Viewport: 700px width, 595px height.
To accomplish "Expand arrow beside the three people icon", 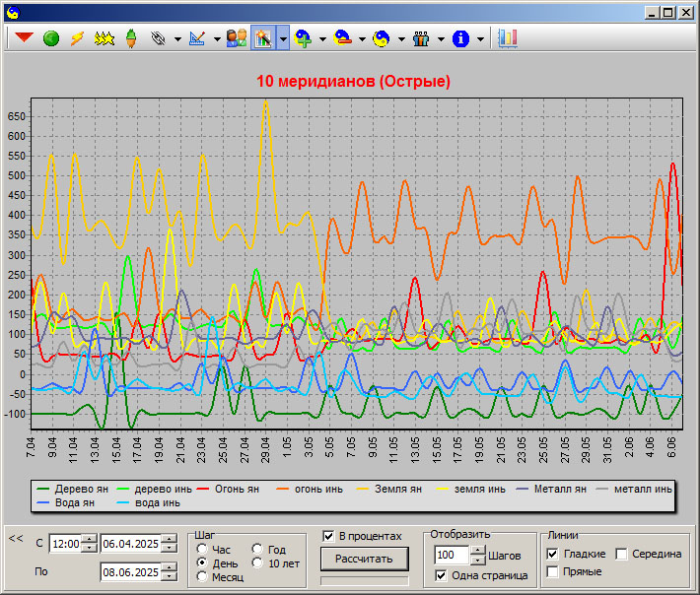I will coord(441,39).
